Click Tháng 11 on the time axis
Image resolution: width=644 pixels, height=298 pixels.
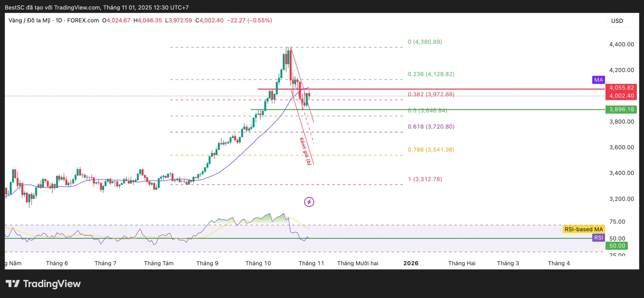pos(311,263)
